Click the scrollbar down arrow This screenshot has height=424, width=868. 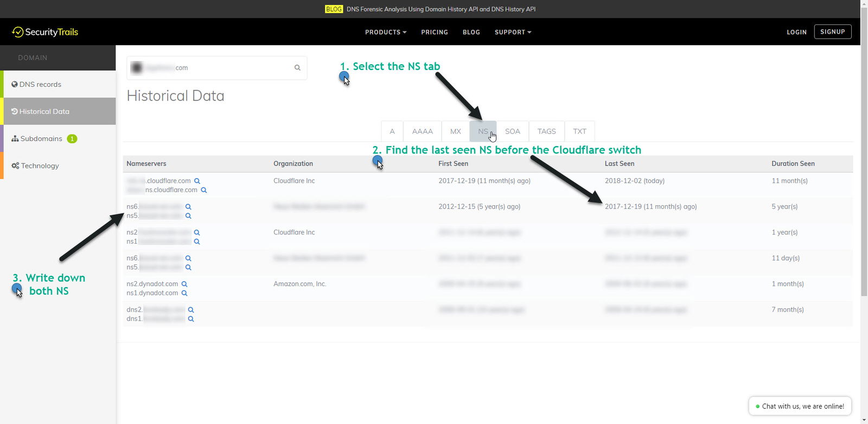click(864, 420)
